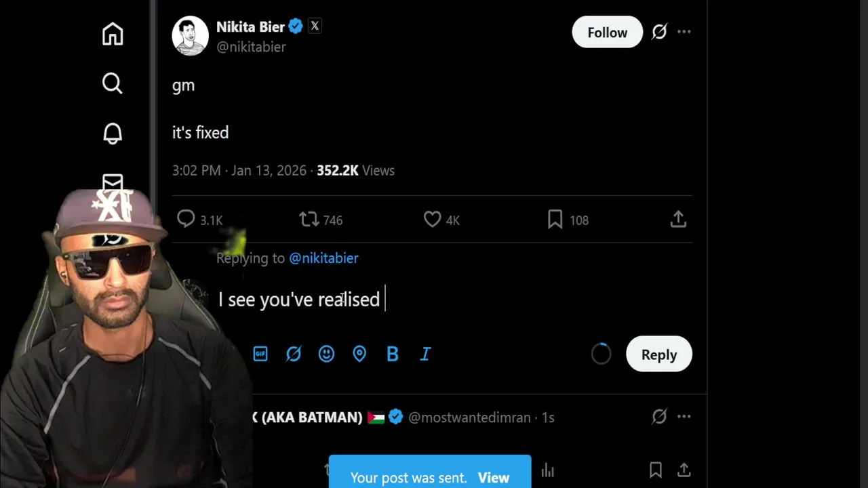Open the emoji picker in reply composer

[x=326, y=354]
